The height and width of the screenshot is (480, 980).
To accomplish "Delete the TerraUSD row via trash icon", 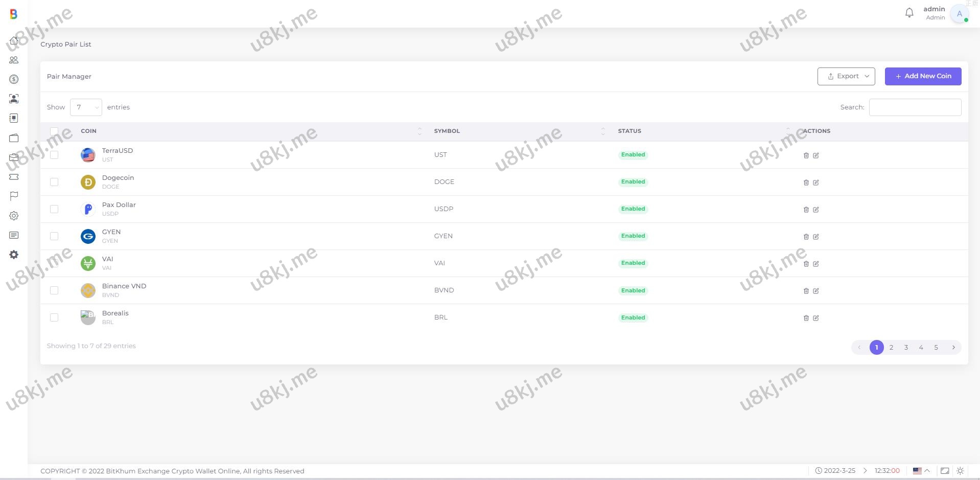I will 806,155.
